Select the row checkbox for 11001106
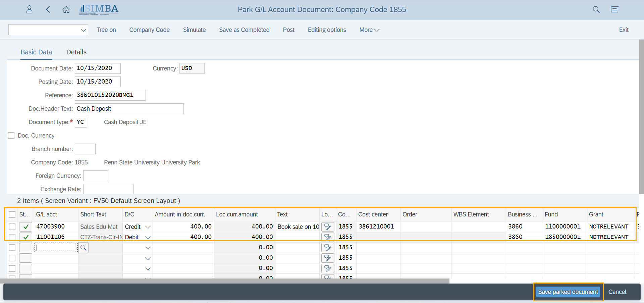The image size is (644, 303). click(12, 237)
